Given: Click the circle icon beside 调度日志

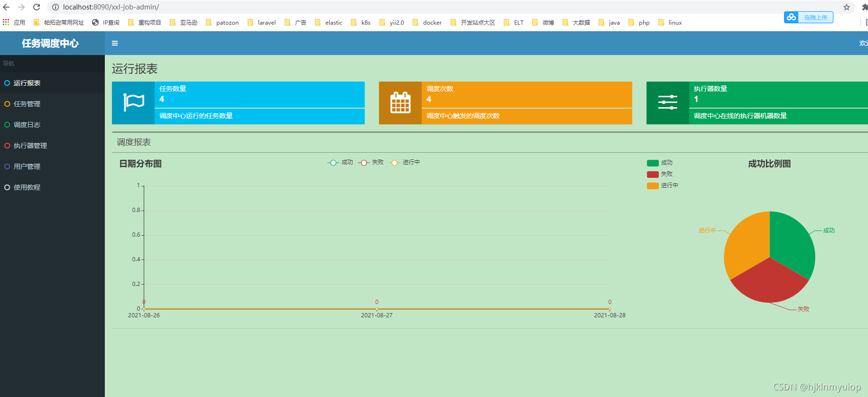Looking at the screenshot, I should tap(7, 125).
